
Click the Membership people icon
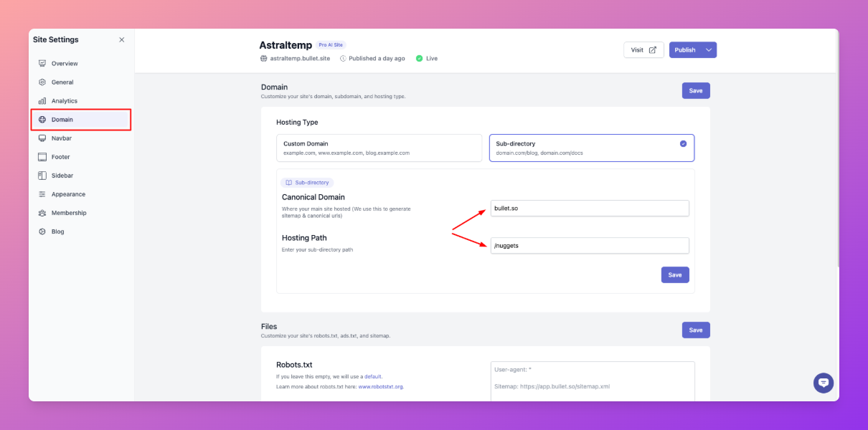coord(42,213)
